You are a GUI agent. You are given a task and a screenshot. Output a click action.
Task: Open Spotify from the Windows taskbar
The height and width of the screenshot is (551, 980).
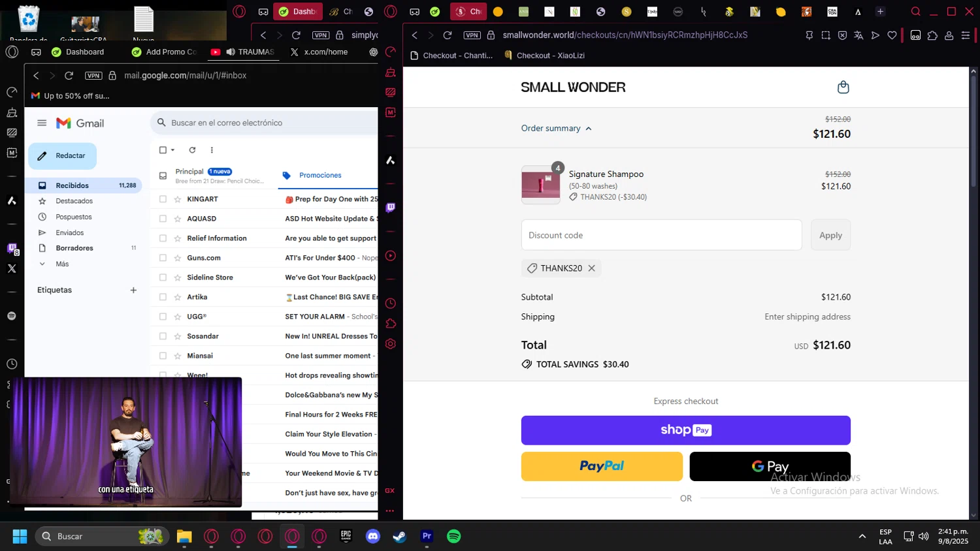pyautogui.click(x=453, y=536)
